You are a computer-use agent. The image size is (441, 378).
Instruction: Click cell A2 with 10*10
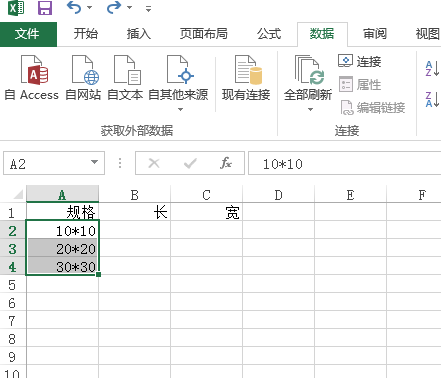click(x=62, y=230)
